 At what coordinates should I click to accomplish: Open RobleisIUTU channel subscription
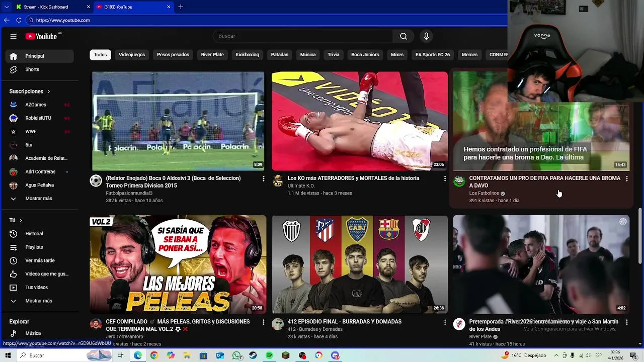pos(39,118)
